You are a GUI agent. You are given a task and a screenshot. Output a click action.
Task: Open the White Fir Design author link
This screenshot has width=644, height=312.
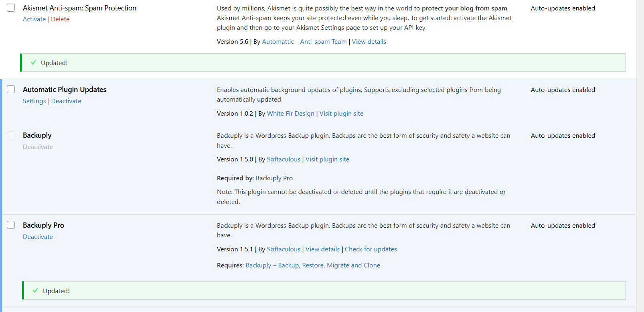tap(290, 114)
